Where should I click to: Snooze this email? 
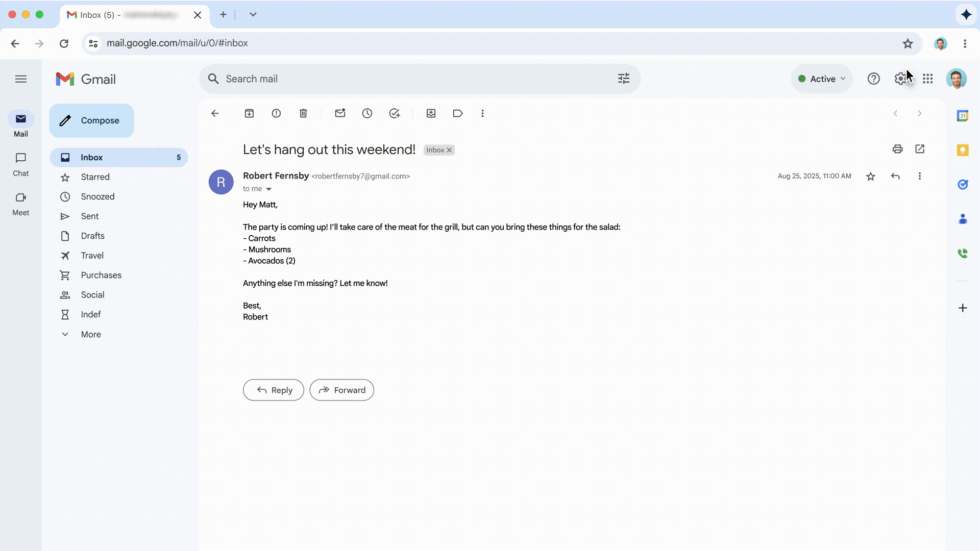pos(367,113)
